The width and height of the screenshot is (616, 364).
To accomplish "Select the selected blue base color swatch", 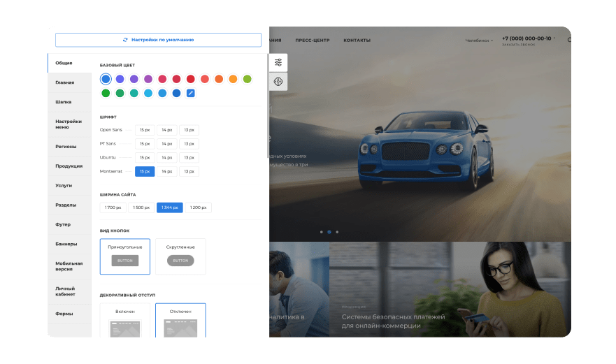I will point(106,79).
